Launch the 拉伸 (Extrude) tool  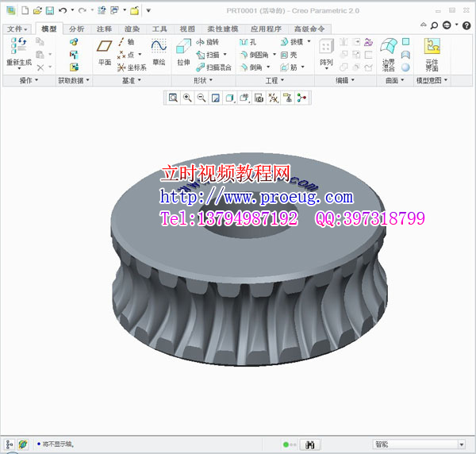pyautogui.click(x=183, y=52)
